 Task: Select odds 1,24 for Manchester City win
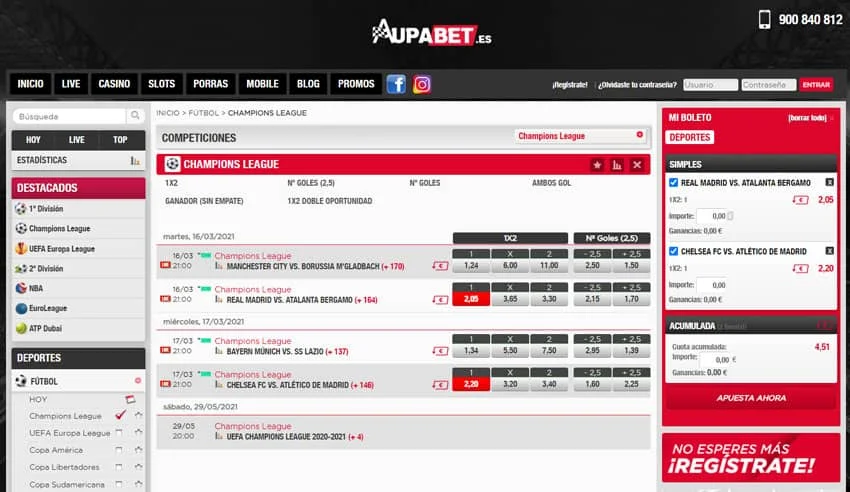coord(471,266)
